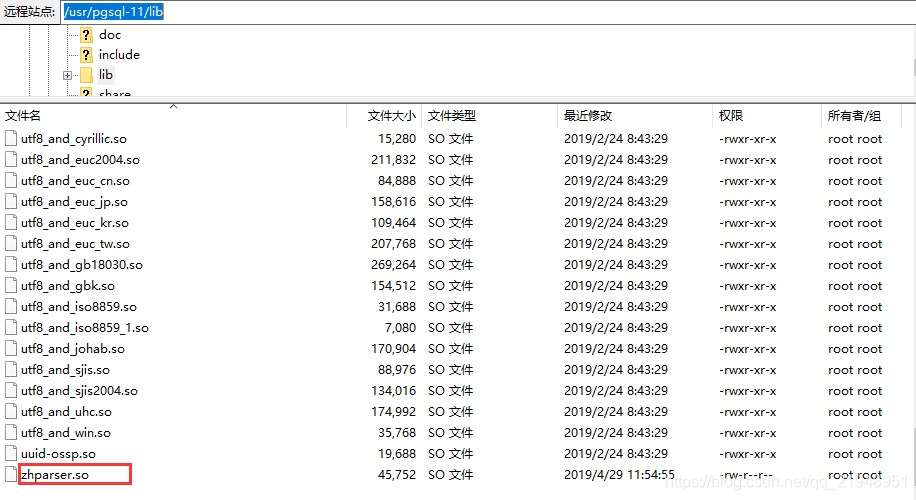This screenshot has height=500, width=916.
Task: Click size value 269,264
Action: pos(393,265)
